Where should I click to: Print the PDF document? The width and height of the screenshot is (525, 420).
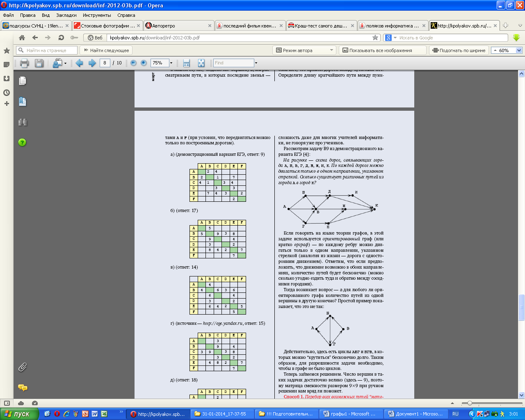(x=24, y=63)
